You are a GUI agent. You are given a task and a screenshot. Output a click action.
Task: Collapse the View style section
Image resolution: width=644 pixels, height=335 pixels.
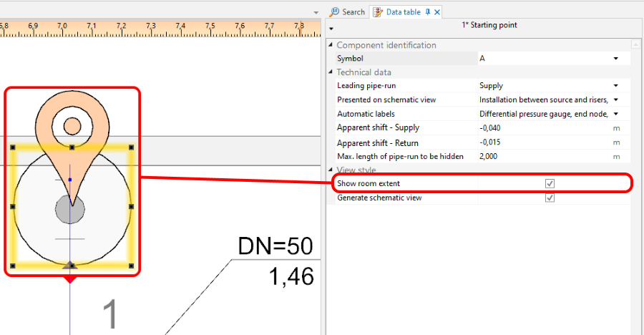pos(331,170)
